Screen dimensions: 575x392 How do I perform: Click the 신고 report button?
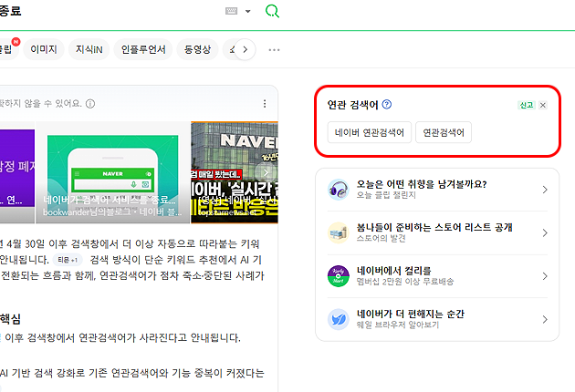[527, 105]
